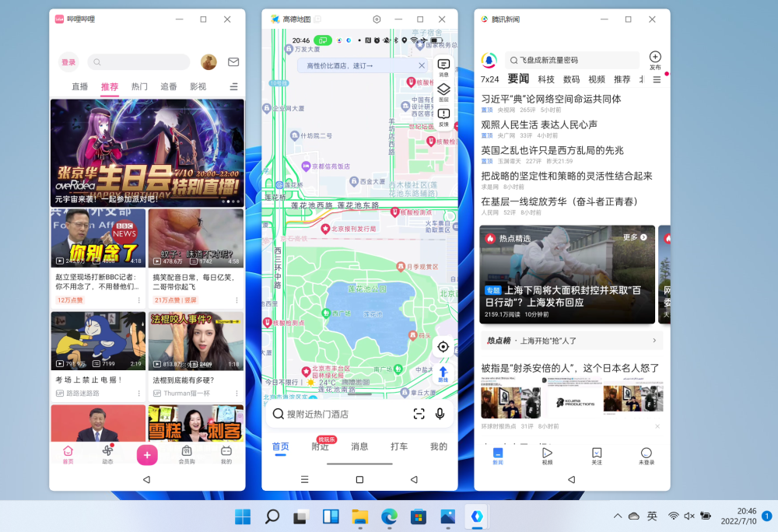Open Bilibili inbox mail icon
Viewport: 778px width, 532px height.
click(x=233, y=62)
